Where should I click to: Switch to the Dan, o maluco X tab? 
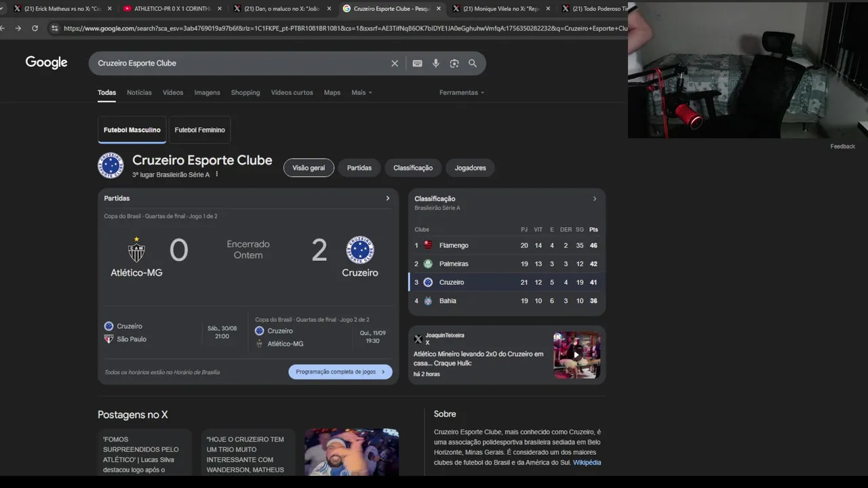pos(281,9)
